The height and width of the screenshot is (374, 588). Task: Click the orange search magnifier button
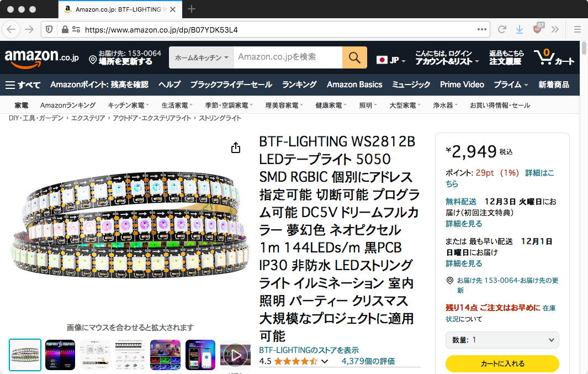pyautogui.click(x=354, y=57)
